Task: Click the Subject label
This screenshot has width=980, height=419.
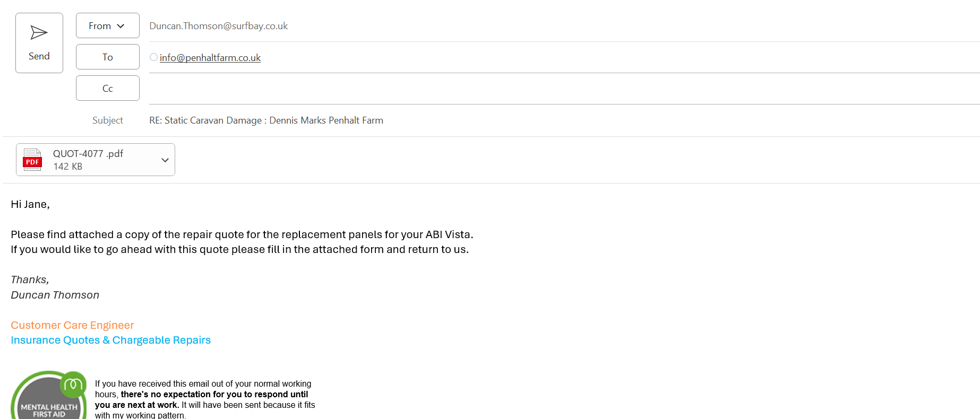Action: point(107,120)
